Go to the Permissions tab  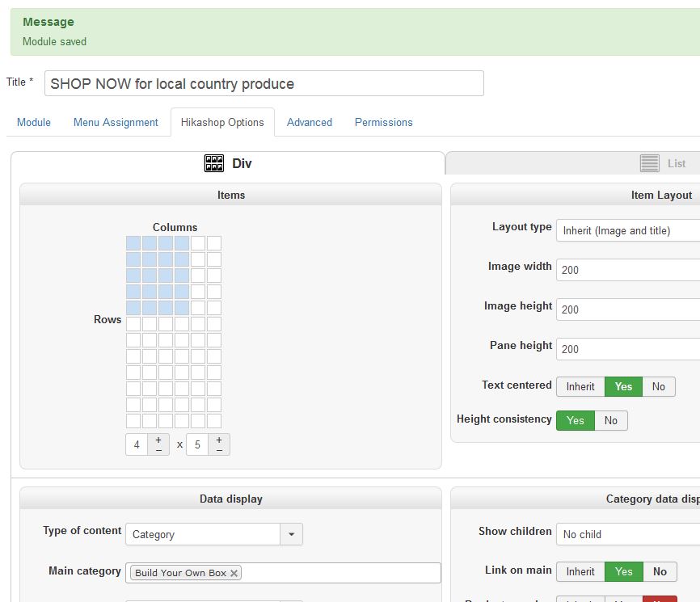383,122
